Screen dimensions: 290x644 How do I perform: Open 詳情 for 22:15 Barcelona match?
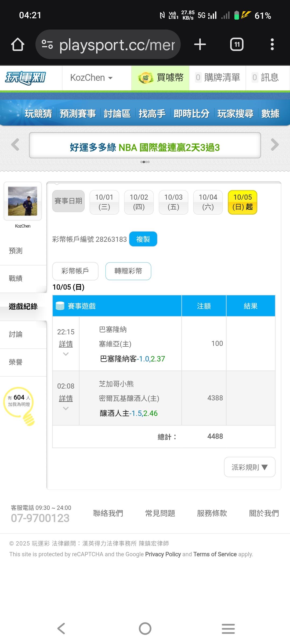(66, 344)
